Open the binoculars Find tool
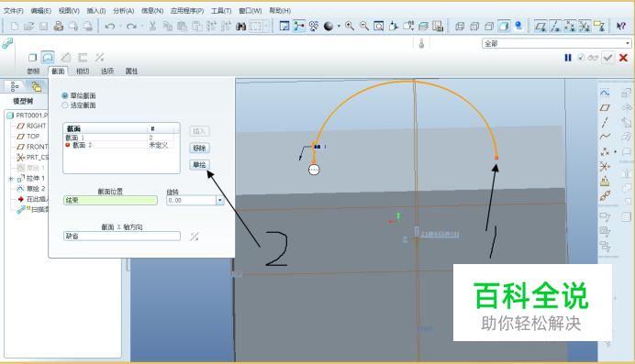 tap(241, 27)
